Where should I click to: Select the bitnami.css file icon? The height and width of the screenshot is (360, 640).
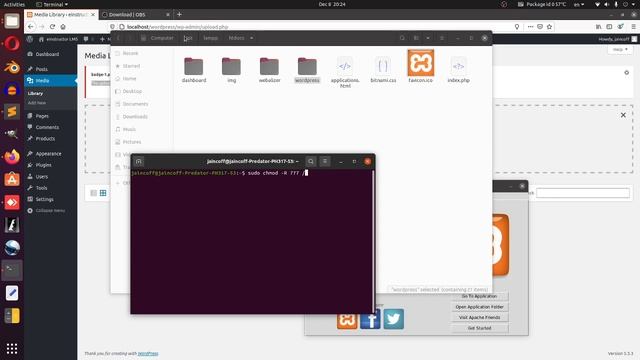pyautogui.click(x=383, y=66)
